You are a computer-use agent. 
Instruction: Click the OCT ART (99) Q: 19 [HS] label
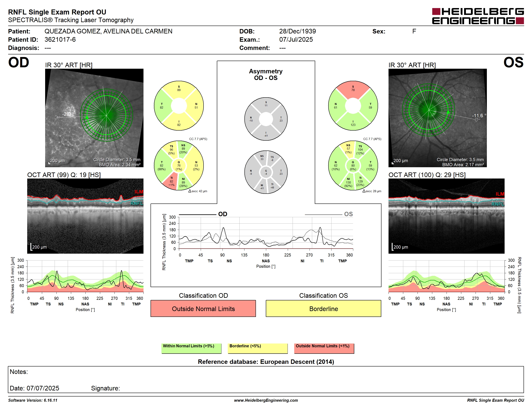point(64,175)
